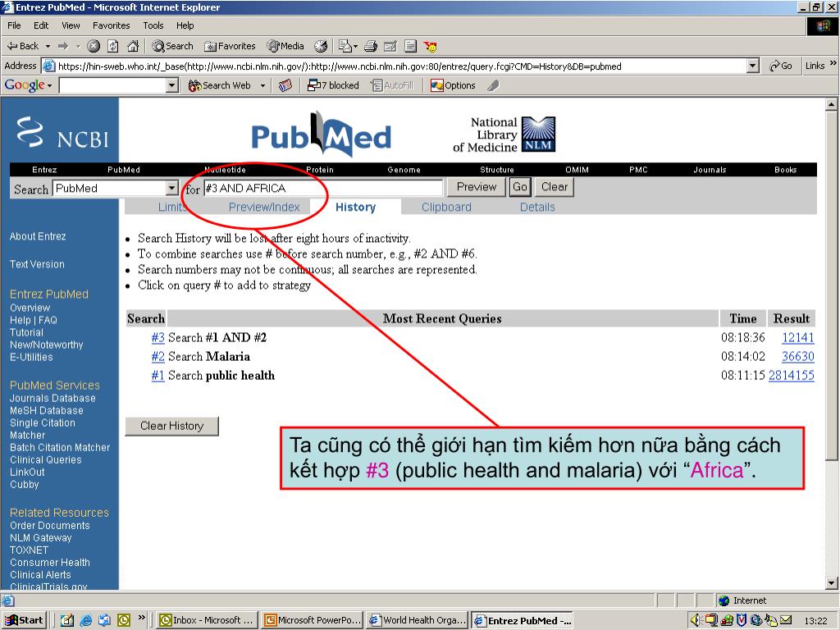Open Media pane from IE toolbar
840x630 pixels.
point(285,46)
